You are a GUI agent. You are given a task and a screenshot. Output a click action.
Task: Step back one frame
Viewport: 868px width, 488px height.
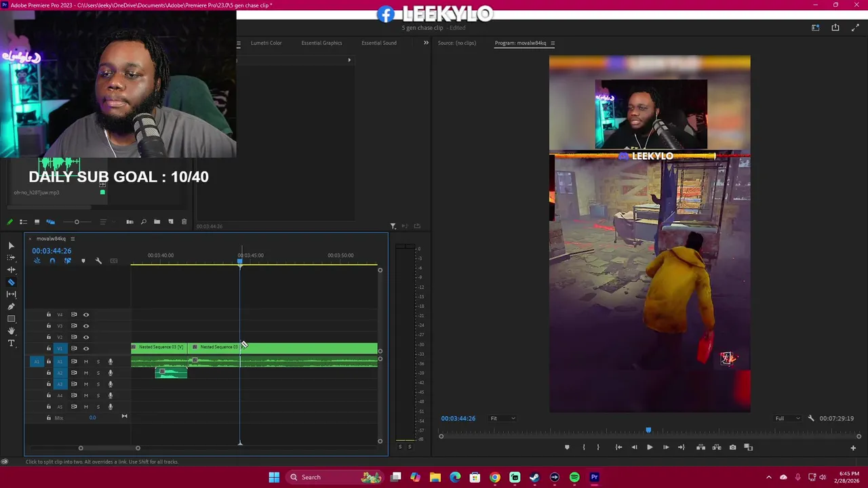[x=634, y=447]
